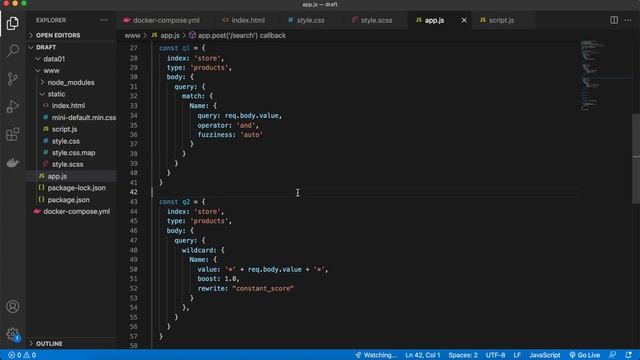640x360 pixels.
Task: Open style.css in the file tree
Action: click(x=71, y=141)
